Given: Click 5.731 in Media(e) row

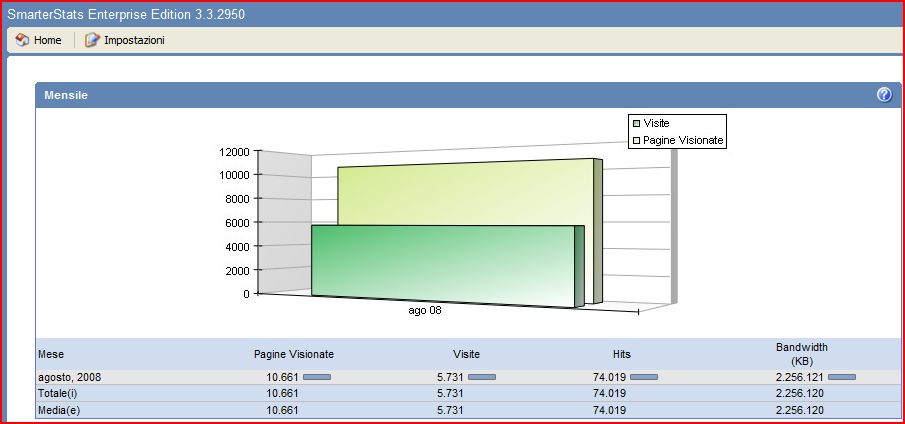Looking at the screenshot, I should coord(450,411).
